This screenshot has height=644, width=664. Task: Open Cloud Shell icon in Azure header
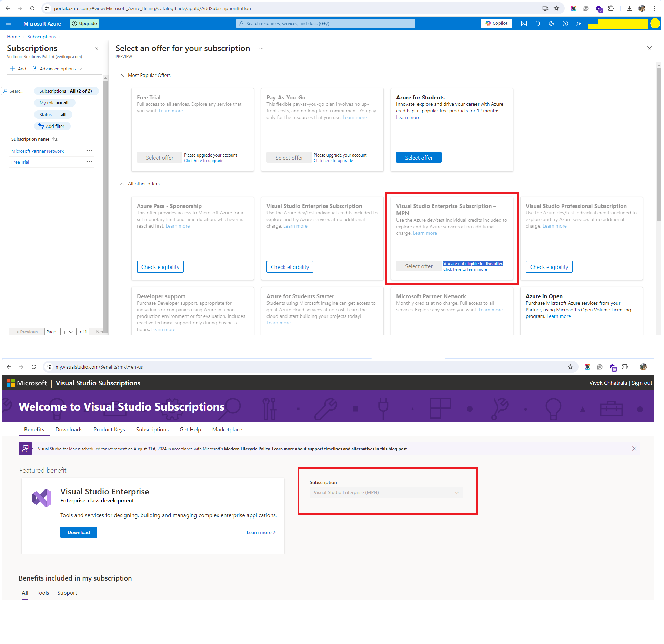click(524, 23)
